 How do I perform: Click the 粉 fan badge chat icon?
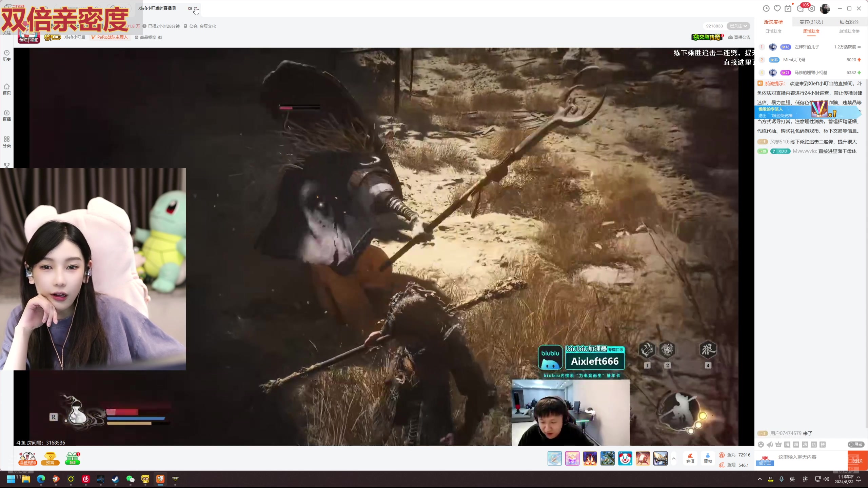787,445
